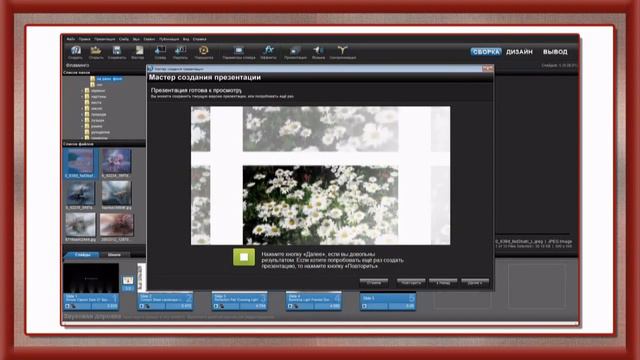
Task: Click the Назад button in the wizard
Action: [x=443, y=282]
